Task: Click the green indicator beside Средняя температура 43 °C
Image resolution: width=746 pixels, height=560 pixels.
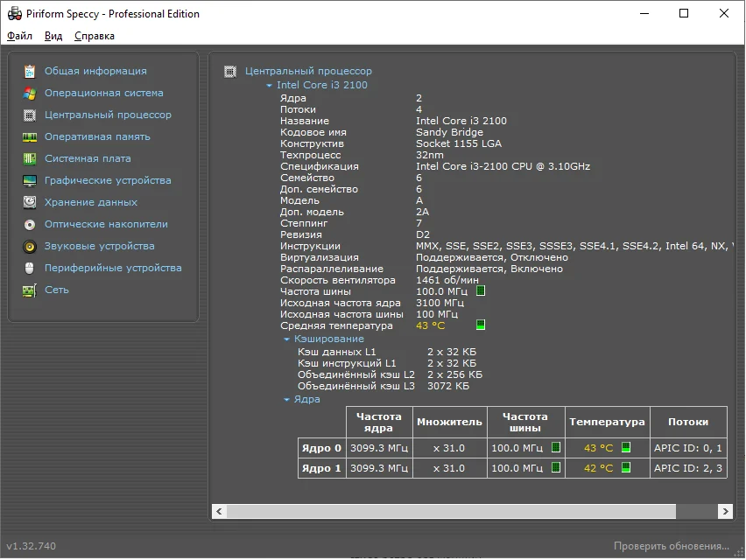Action: [x=481, y=325]
